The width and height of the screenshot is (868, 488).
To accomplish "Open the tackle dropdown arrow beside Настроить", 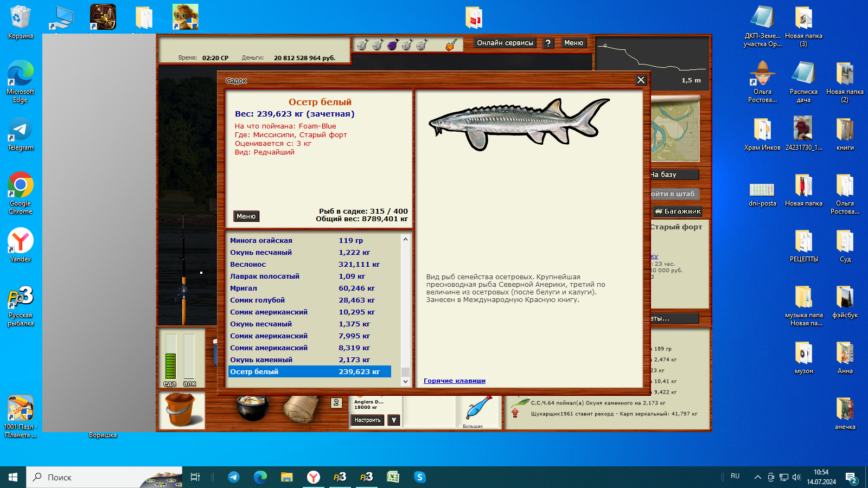I will pyautogui.click(x=394, y=420).
